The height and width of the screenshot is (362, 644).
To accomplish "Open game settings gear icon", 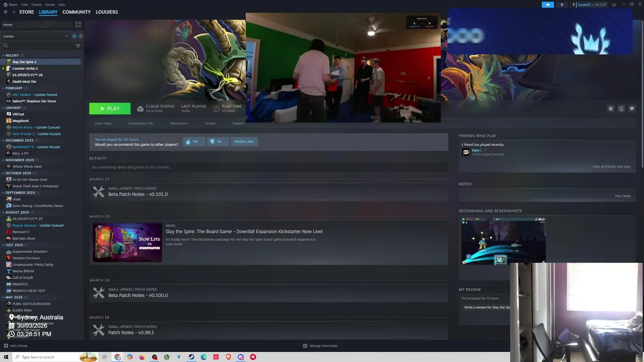I will coord(611,109).
